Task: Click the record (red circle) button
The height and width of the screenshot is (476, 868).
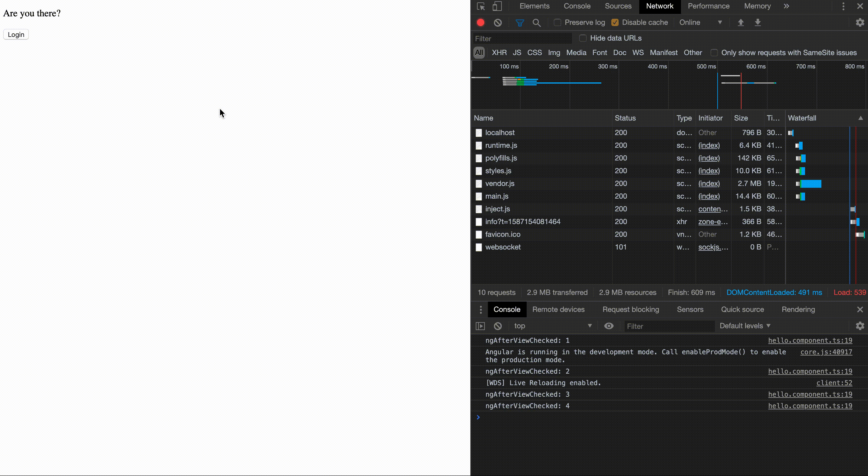Action: [x=480, y=22]
